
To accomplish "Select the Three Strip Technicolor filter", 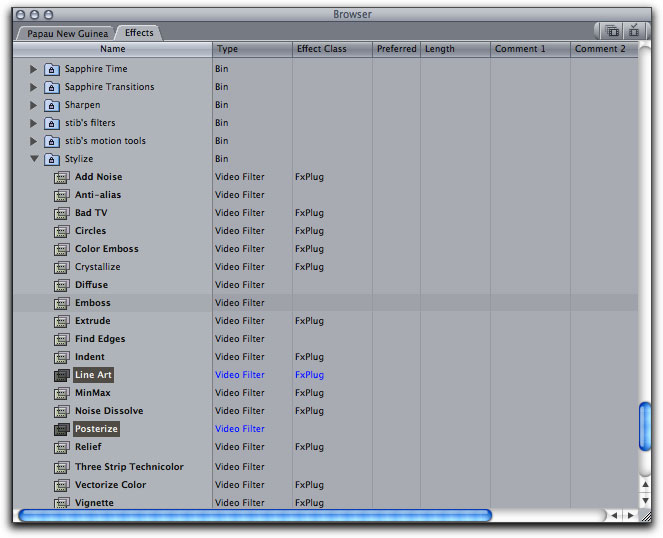I will pyautogui.click(x=129, y=467).
